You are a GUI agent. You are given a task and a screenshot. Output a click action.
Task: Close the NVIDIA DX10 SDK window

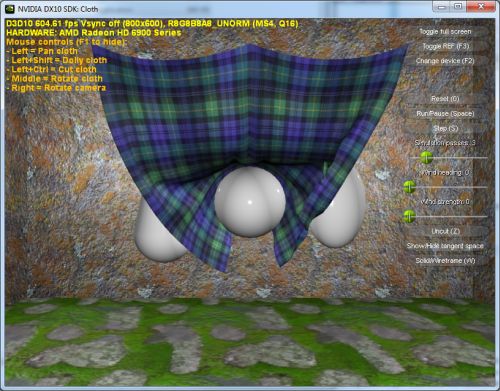click(481, 6)
